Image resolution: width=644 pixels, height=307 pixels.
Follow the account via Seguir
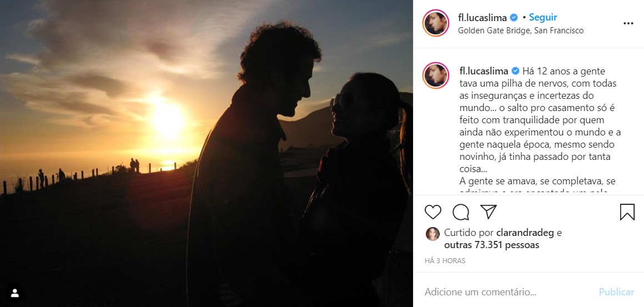pyautogui.click(x=543, y=17)
